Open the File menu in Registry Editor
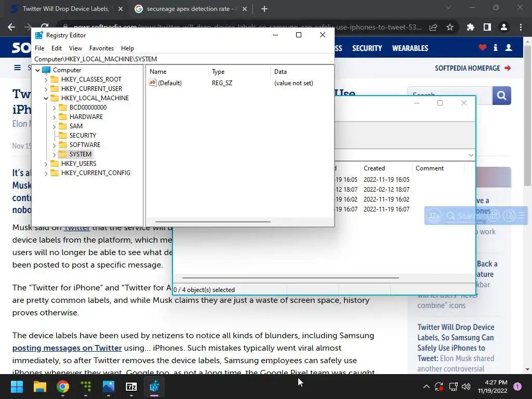532x399 pixels. [39, 48]
